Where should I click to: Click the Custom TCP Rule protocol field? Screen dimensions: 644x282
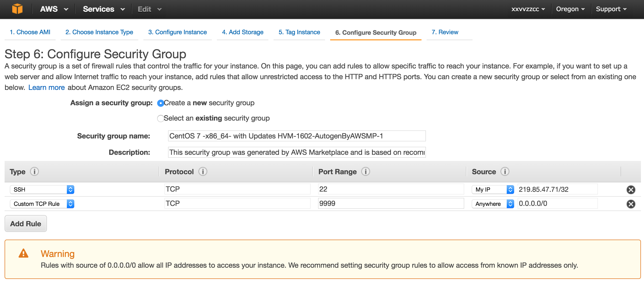237,204
